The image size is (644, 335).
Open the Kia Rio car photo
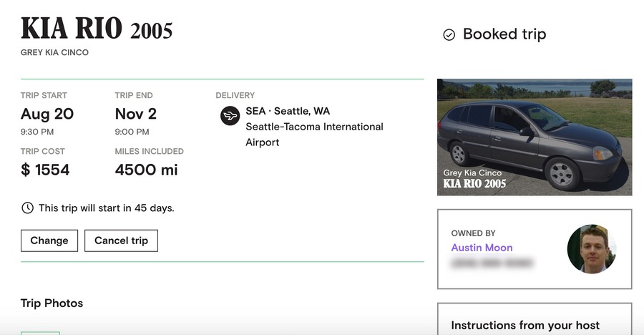pyautogui.click(x=535, y=137)
